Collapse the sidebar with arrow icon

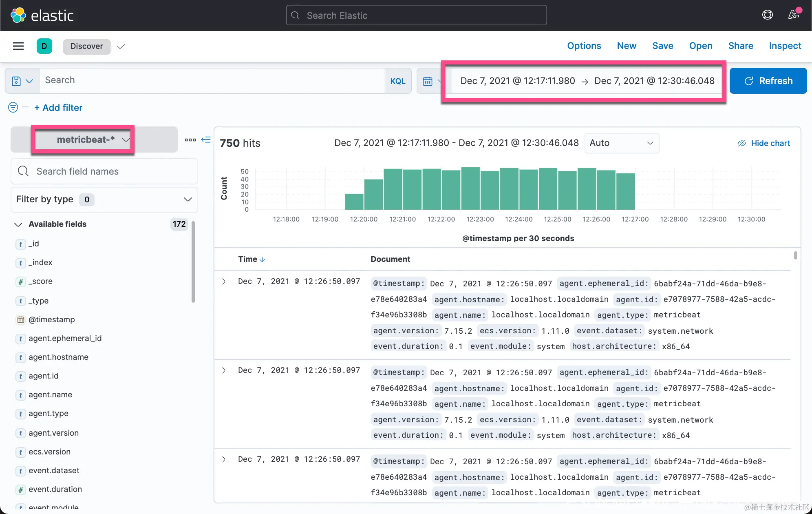(206, 140)
